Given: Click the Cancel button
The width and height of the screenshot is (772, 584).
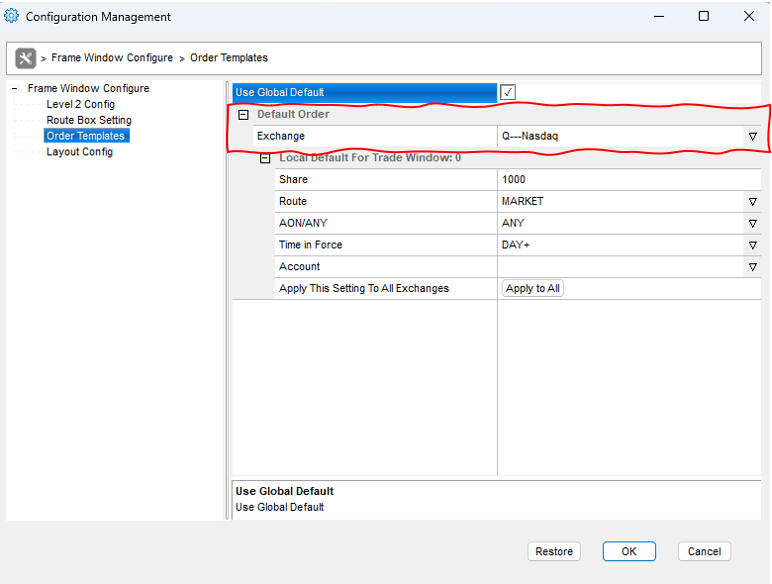Looking at the screenshot, I should [704, 551].
